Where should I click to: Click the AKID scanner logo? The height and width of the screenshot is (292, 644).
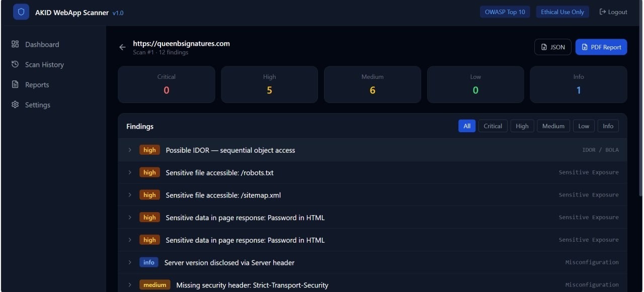pos(21,12)
